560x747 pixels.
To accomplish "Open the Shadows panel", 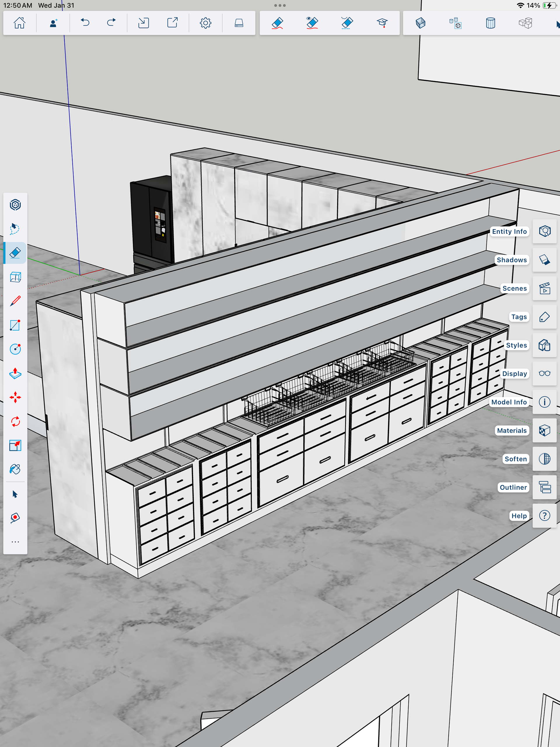I will point(544,260).
